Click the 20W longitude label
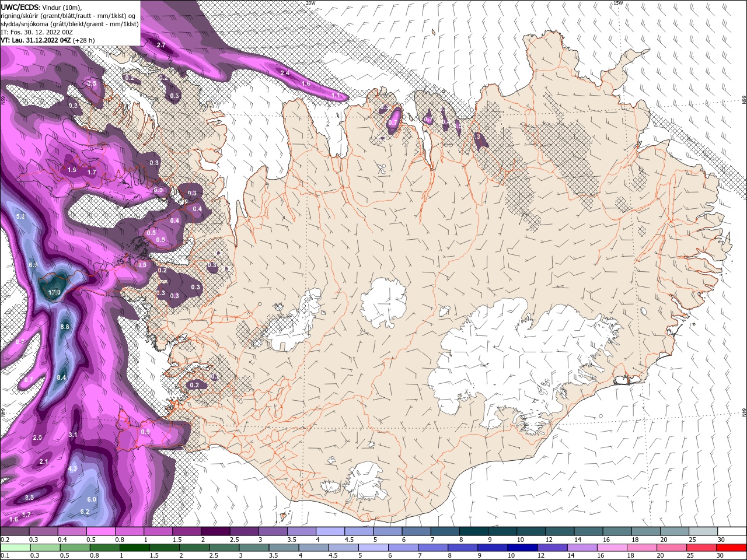The height and width of the screenshot is (560, 747). 310,3
